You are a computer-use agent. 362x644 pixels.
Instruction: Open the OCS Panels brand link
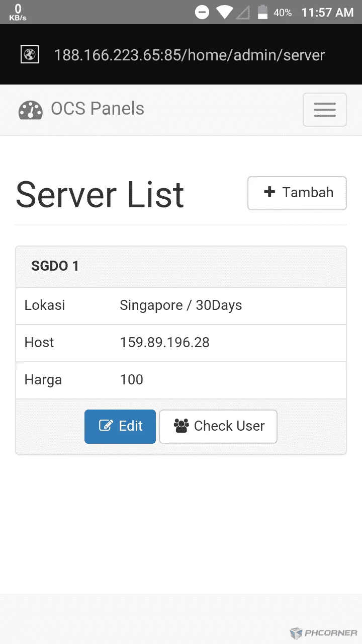tap(81, 109)
